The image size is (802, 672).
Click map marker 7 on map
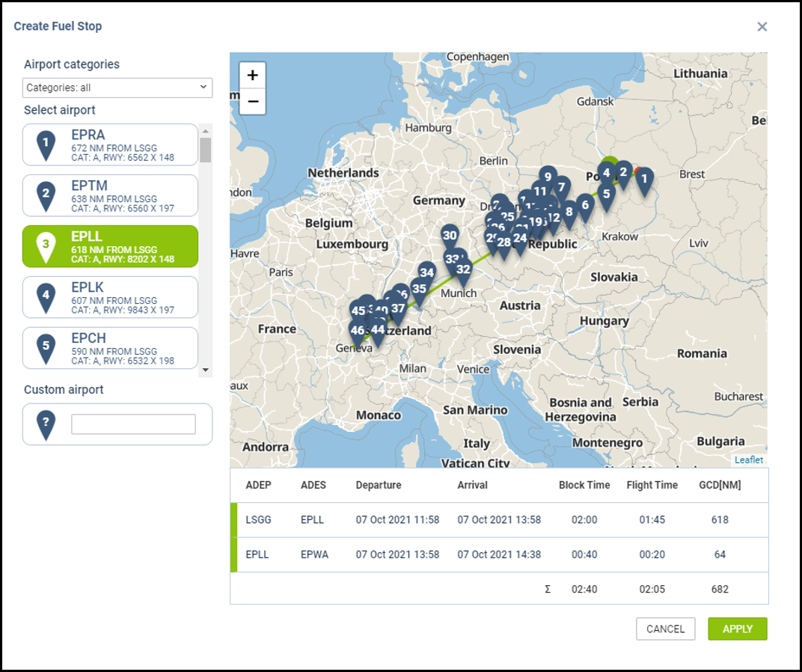coord(561,190)
